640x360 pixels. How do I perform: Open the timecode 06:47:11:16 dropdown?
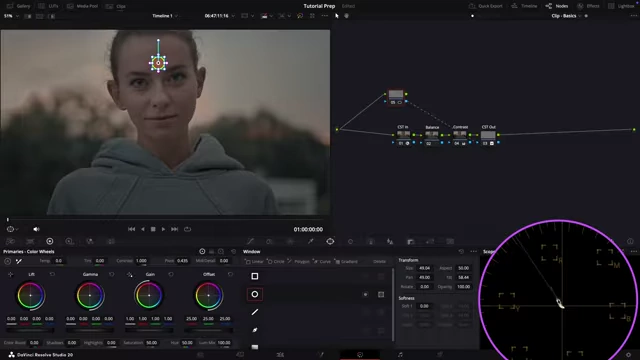tap(220, 16)
